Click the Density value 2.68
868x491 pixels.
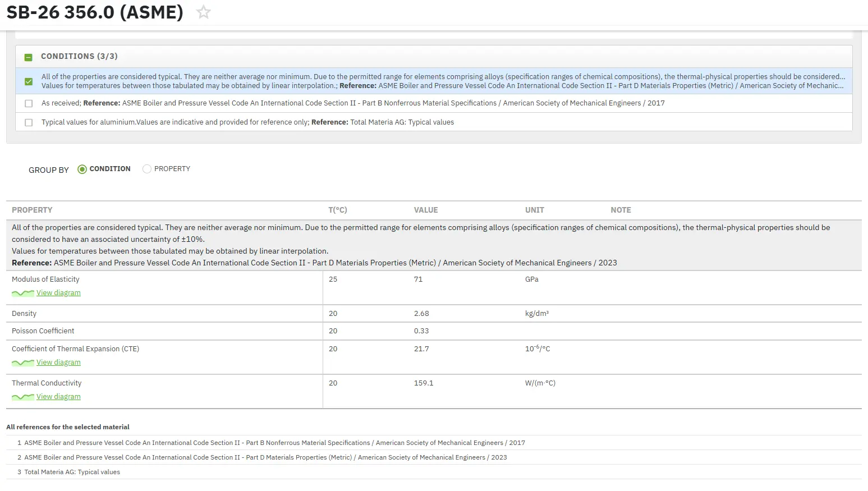pyautogui.click(x=421, y=314)
